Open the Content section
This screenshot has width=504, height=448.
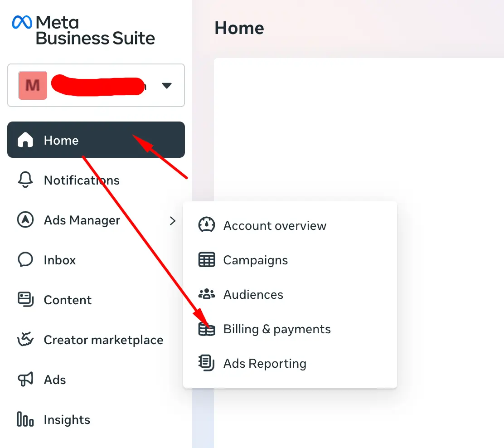click(68, 300)
